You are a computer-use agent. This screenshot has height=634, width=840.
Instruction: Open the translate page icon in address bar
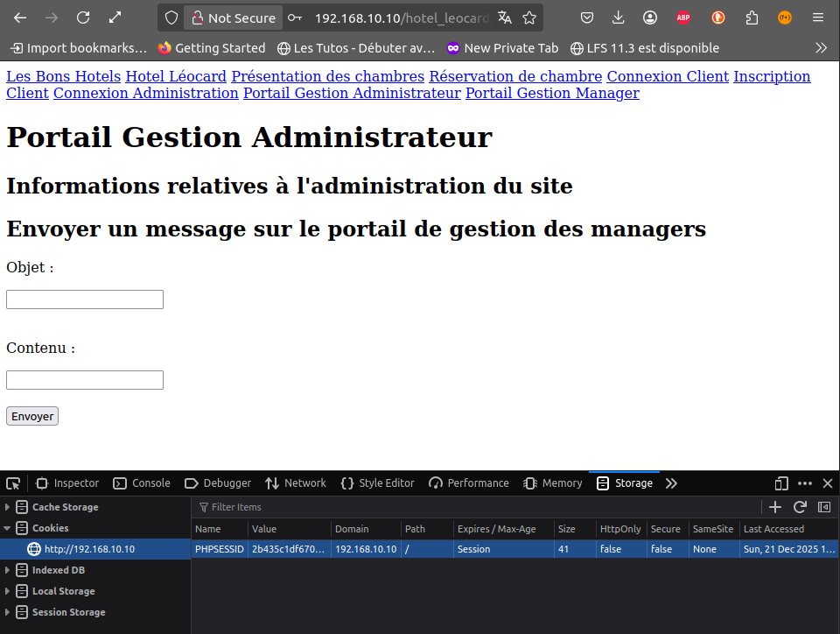[x=505, y=18]
